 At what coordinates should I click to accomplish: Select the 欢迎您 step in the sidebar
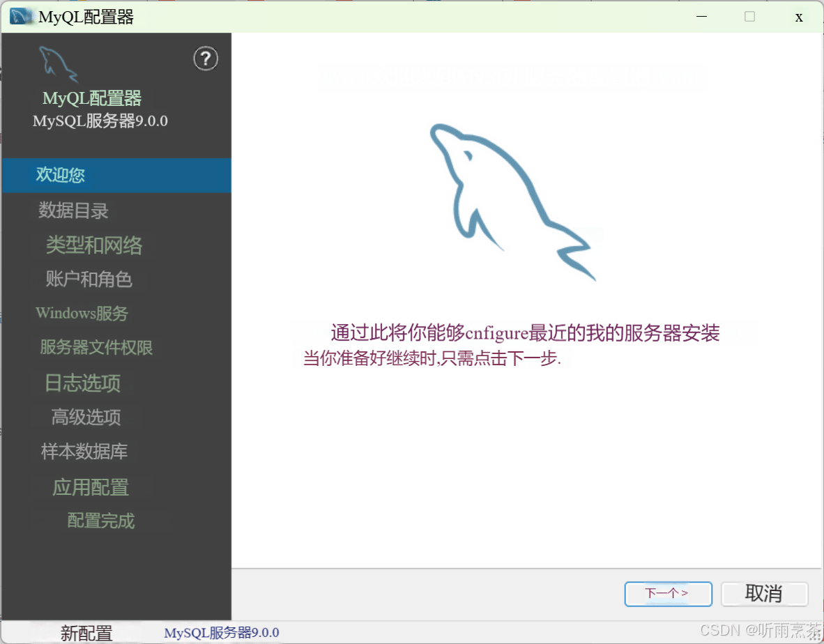(116, 175)
